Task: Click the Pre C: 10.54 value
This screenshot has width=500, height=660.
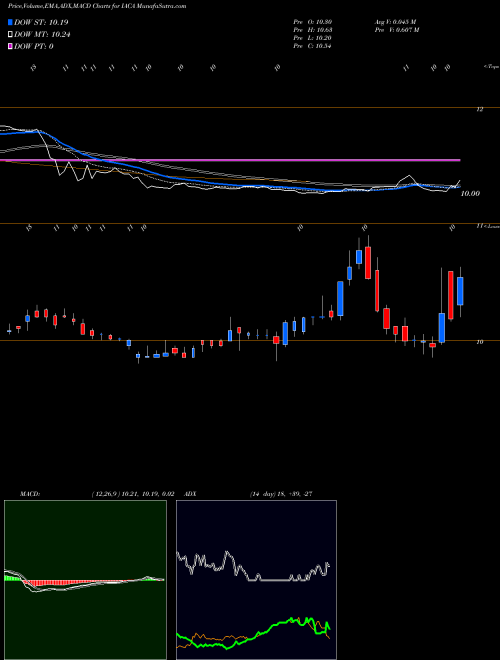Action: pos(313,46)
